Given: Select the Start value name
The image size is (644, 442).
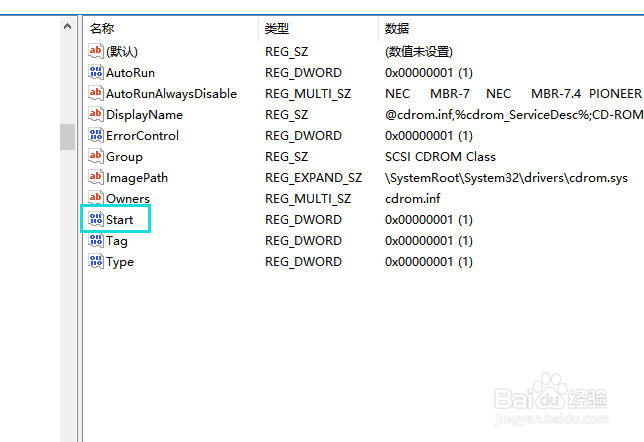Looking at the screenshot, I should [x=120, y=220].
